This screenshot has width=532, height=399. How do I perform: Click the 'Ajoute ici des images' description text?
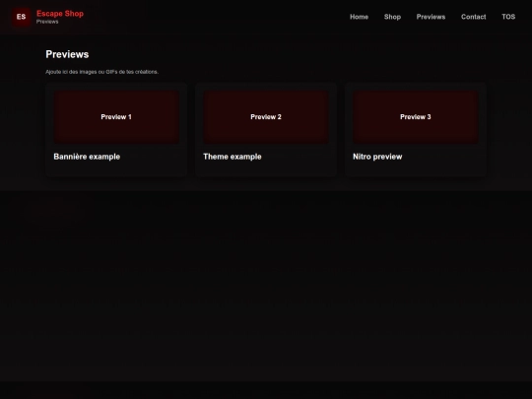[101, 72]
